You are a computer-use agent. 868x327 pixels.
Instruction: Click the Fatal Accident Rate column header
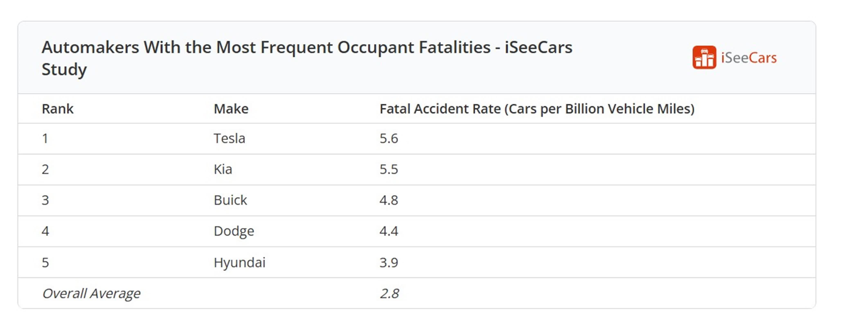[537, 109]
